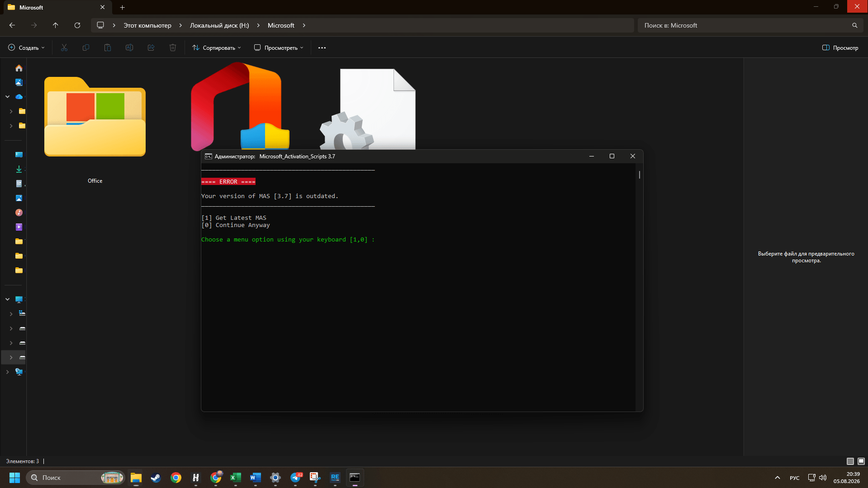Open the Создать dropdown
This screenshot has width=868, height=488.
[26, 47]
